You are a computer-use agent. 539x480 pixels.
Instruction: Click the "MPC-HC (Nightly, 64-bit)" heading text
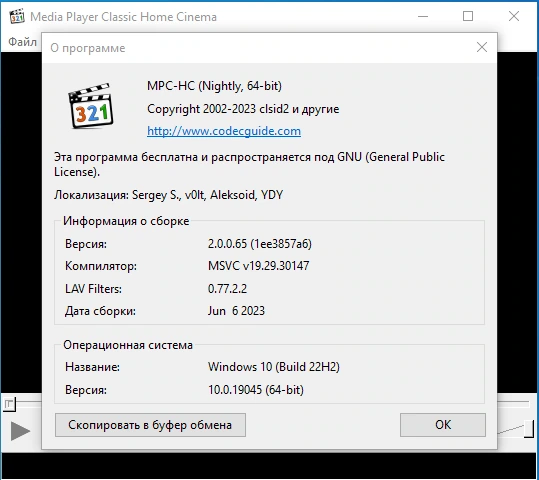(x=214, y=86)
